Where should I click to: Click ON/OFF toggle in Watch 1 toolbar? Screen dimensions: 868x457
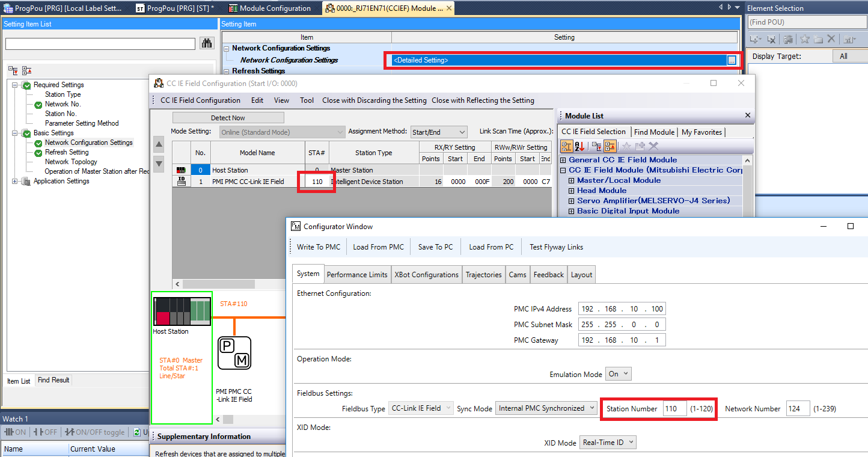tap(96, 432)
